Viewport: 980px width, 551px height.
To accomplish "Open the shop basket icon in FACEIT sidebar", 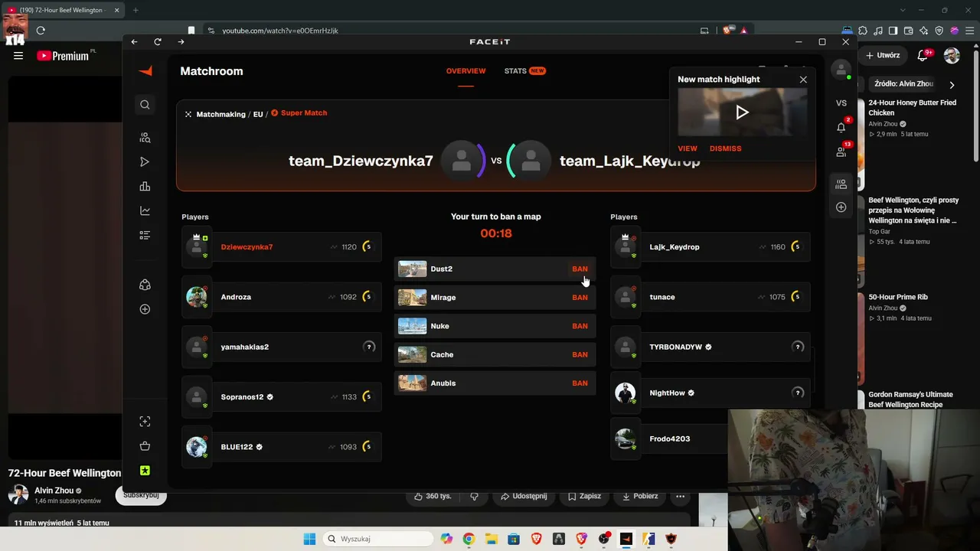I will pyautogui.click(x=145, y=446).
